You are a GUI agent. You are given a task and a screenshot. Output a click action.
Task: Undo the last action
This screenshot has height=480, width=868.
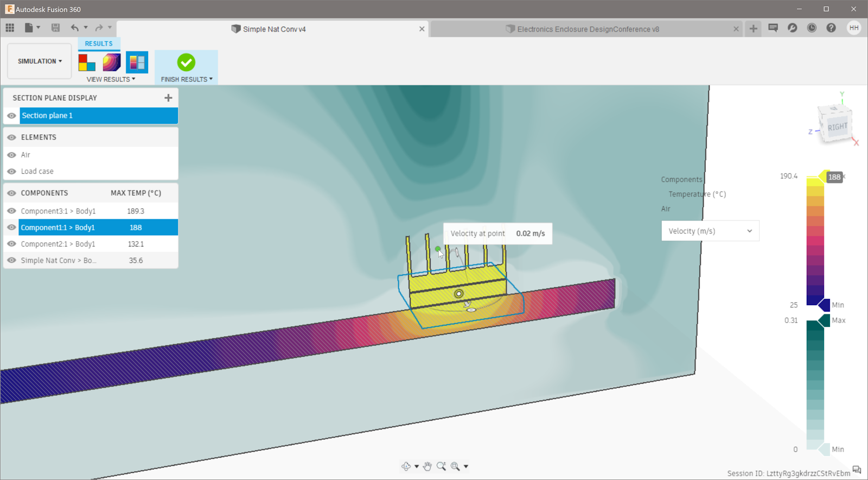coord(75,28)
